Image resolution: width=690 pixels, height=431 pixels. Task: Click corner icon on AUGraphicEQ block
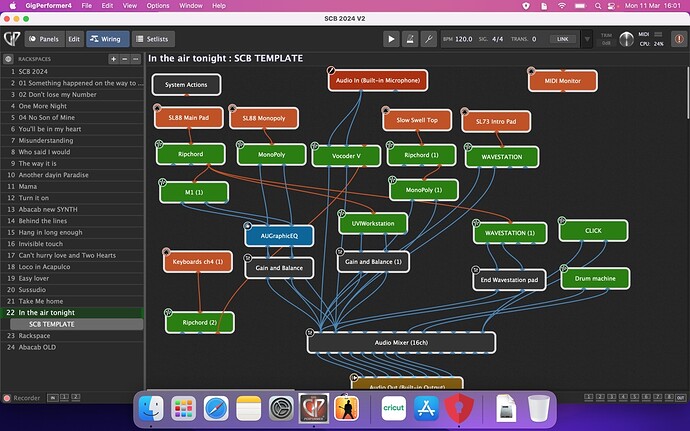[x=248, y=226]
